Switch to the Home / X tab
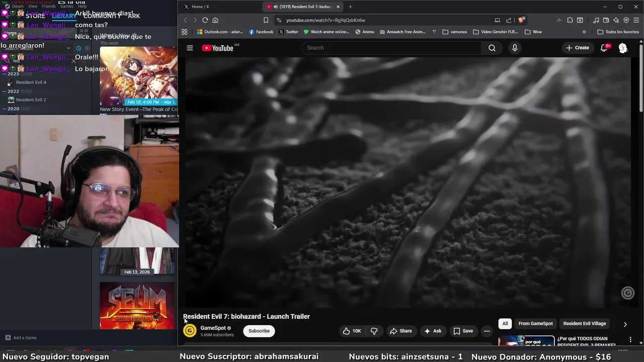This screenshot has width=644, height=362. (219, 7)
